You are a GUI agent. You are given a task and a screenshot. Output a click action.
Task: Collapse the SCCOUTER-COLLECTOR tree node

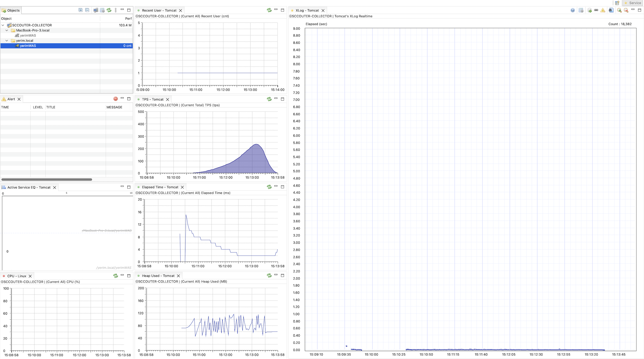(x=3, y=25)
